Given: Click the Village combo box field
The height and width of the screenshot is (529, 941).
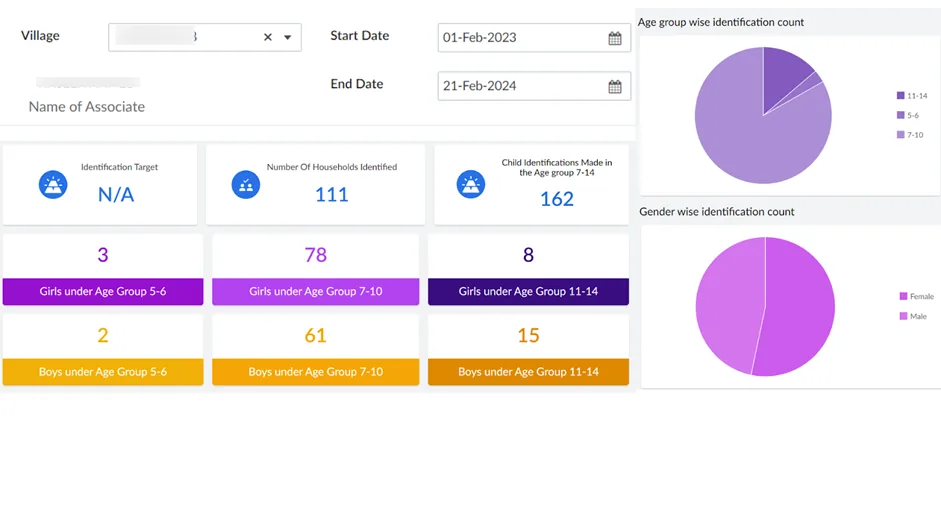Looking at the screenshot, I should (x=205, y=37).
